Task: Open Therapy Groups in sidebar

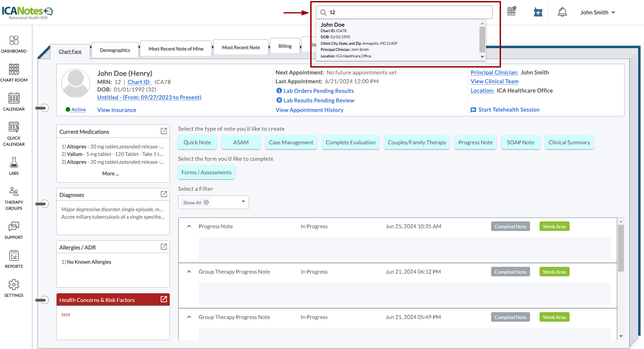Action: click(14, 199)
